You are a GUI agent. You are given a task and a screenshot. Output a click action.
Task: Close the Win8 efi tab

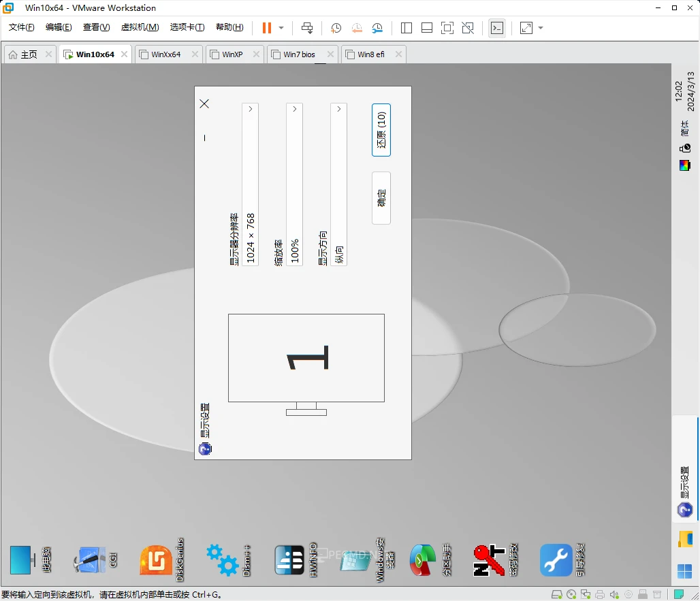398,54
